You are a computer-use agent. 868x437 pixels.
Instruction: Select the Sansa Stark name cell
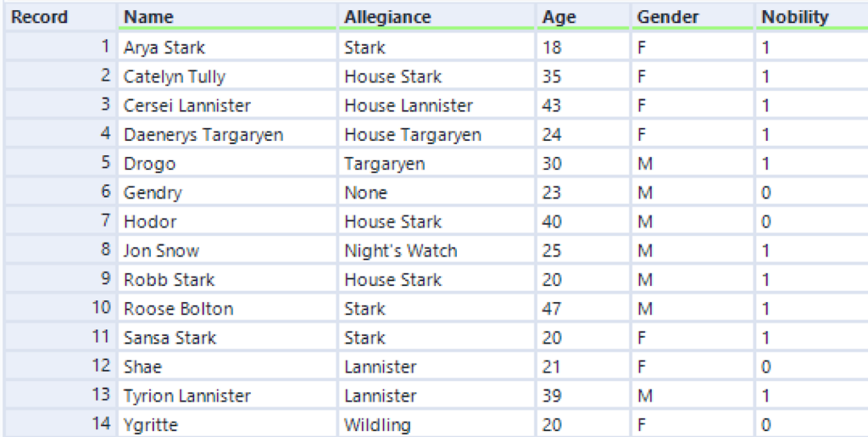tap(227, 338)
